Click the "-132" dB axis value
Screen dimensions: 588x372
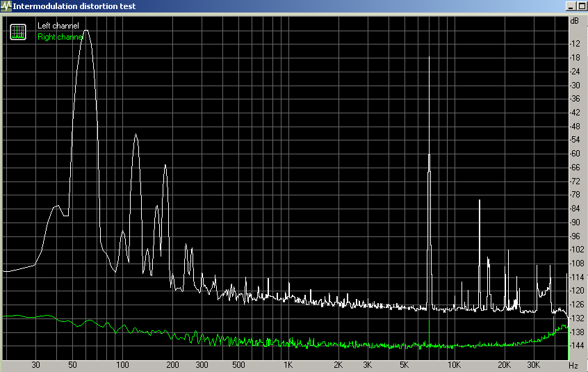tap(576, 318)
